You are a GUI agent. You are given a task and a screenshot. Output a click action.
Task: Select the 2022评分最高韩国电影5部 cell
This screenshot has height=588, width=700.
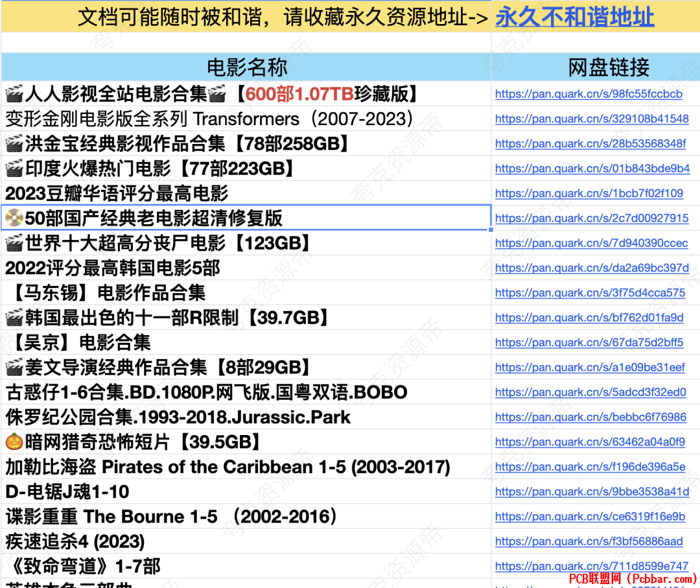pyautogui.click(x=246, y=268)
